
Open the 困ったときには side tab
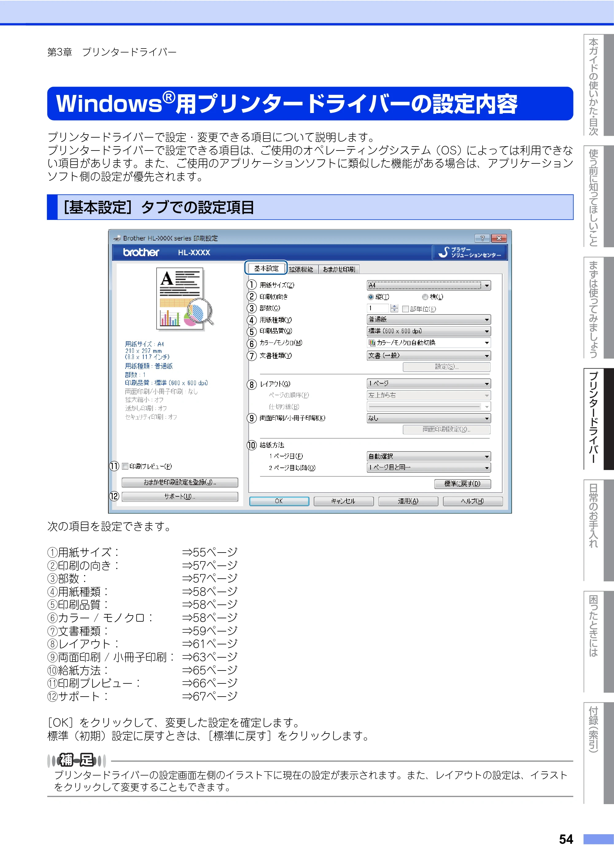(599, 641)
